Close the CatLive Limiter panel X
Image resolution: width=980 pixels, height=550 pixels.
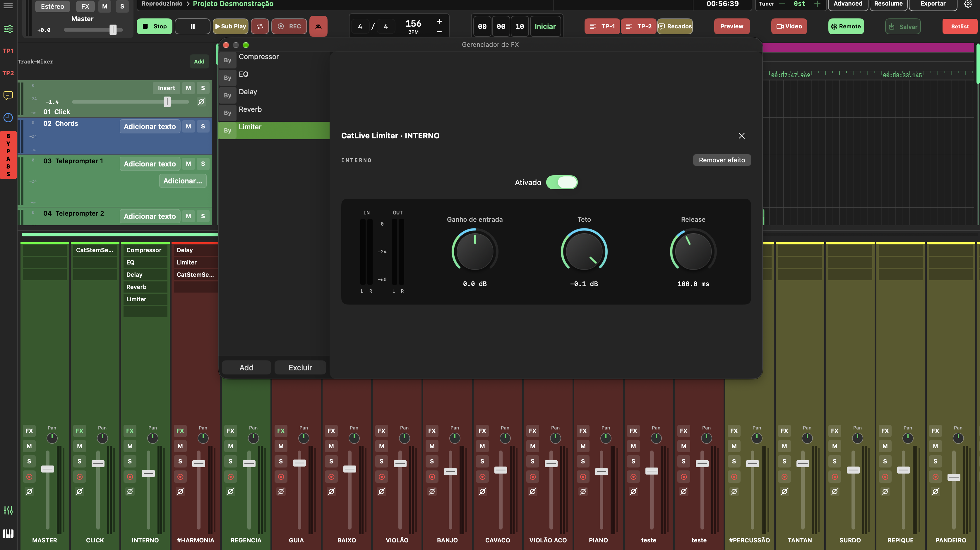(x=741, y=136)
